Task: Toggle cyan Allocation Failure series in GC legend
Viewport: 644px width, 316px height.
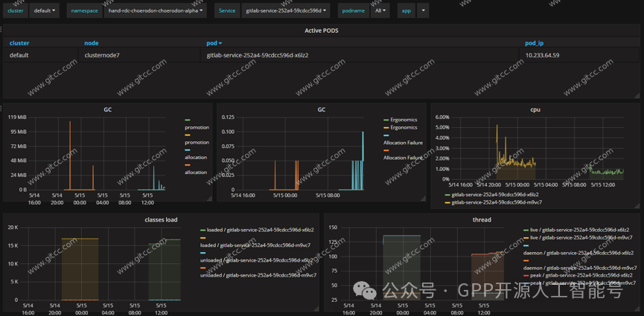Action: 403,143
